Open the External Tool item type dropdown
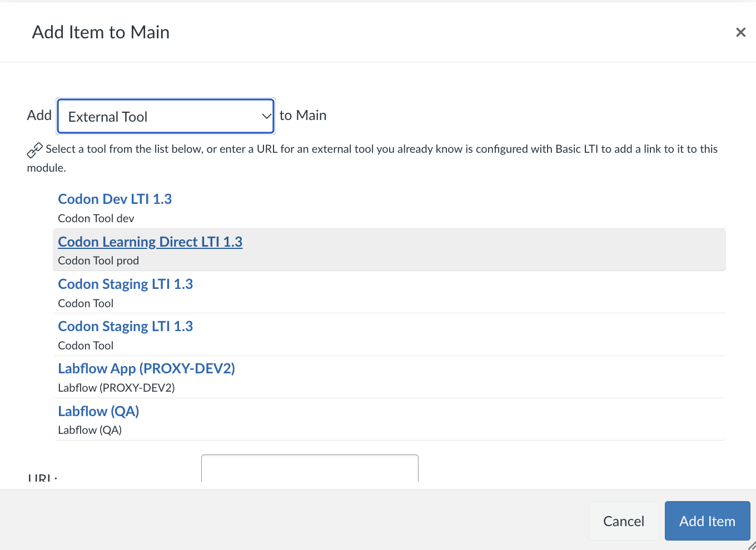 [166, 116]
